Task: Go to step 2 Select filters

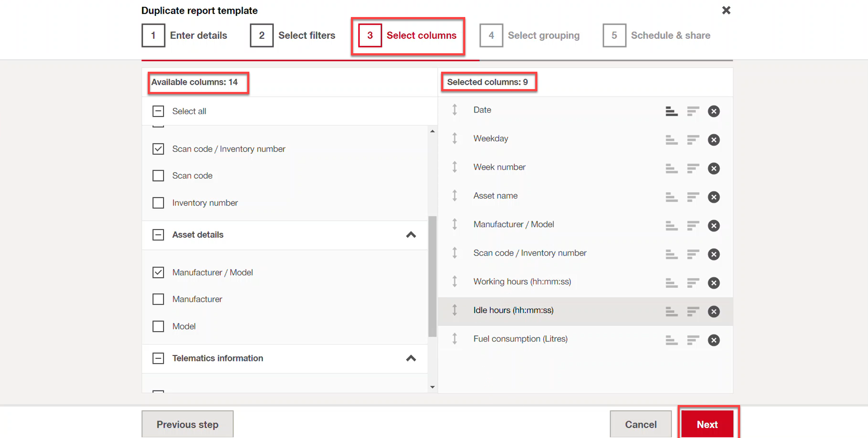Action: point(292,35)
